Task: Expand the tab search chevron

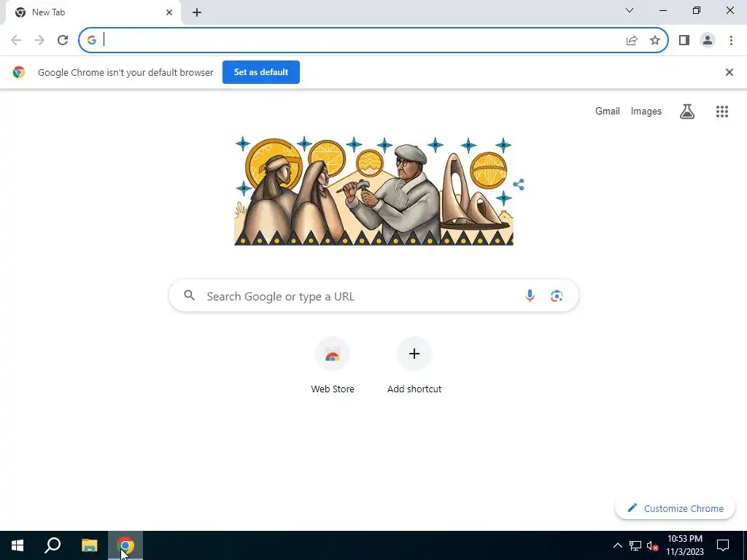Action: tap(630, 10)
